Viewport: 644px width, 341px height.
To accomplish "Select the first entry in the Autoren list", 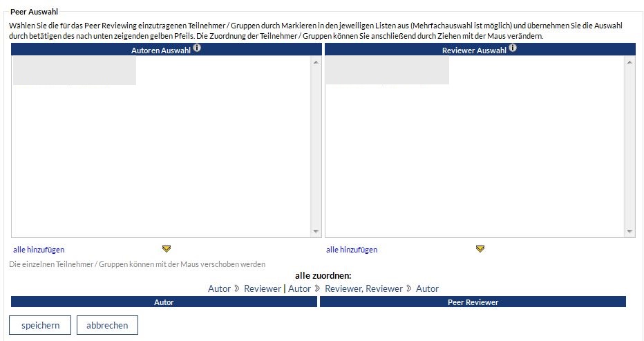I will (x=75, y=71).
